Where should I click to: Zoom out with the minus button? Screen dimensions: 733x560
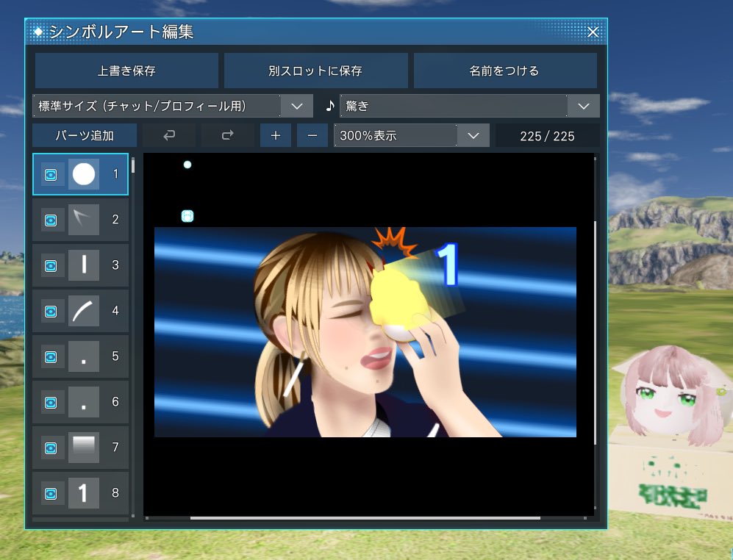tap(312, 135)
